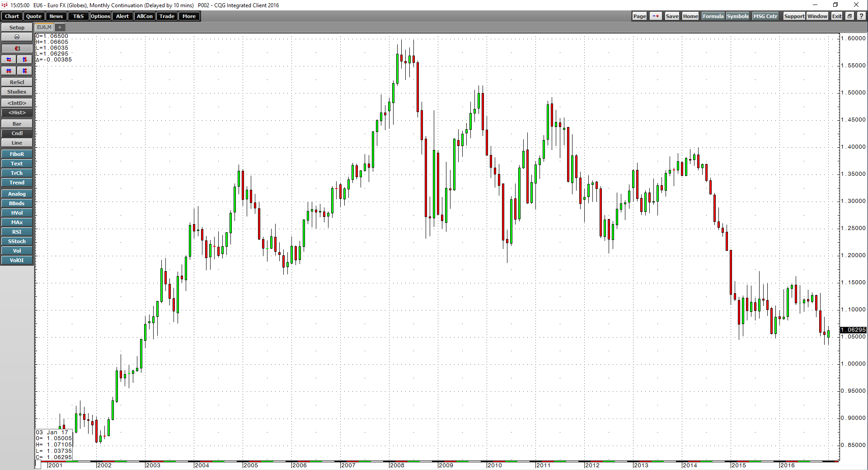Open the More menu
This screenshot has width=868, height=470.
point(189,16)
